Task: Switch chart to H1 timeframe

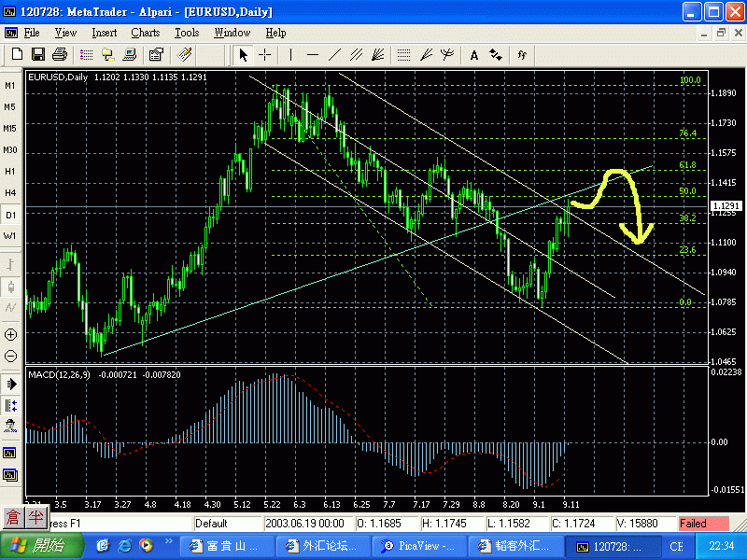Action: (x=10, y=172)
